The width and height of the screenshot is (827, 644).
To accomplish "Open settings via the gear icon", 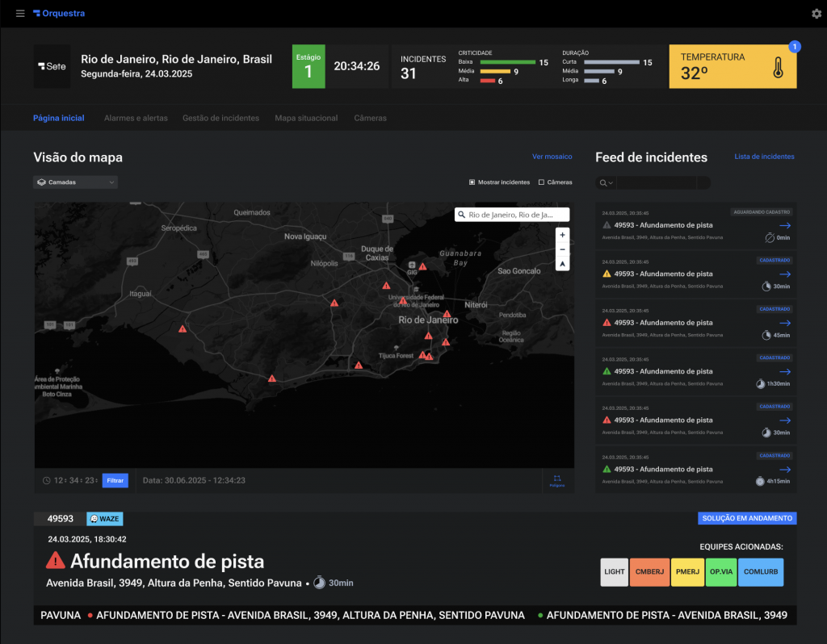I will click(816, 14).
